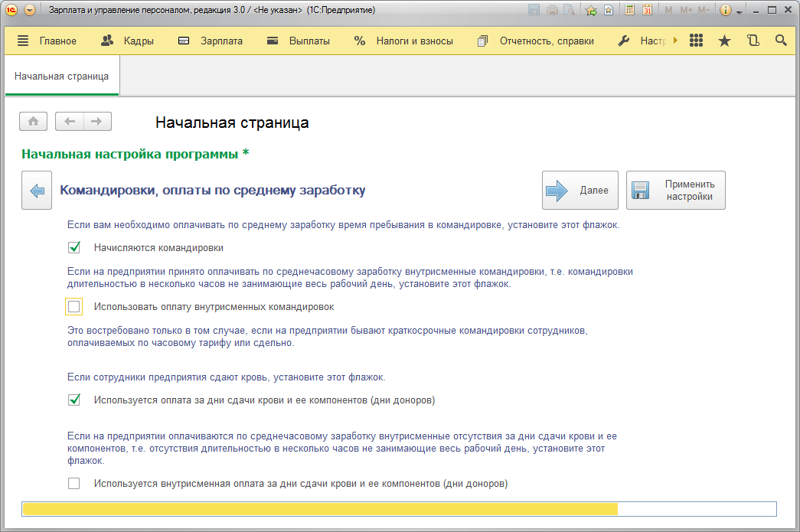800x532 pixels.
Task: Click the 'Далее' button
Action: [x=580, y=191]
